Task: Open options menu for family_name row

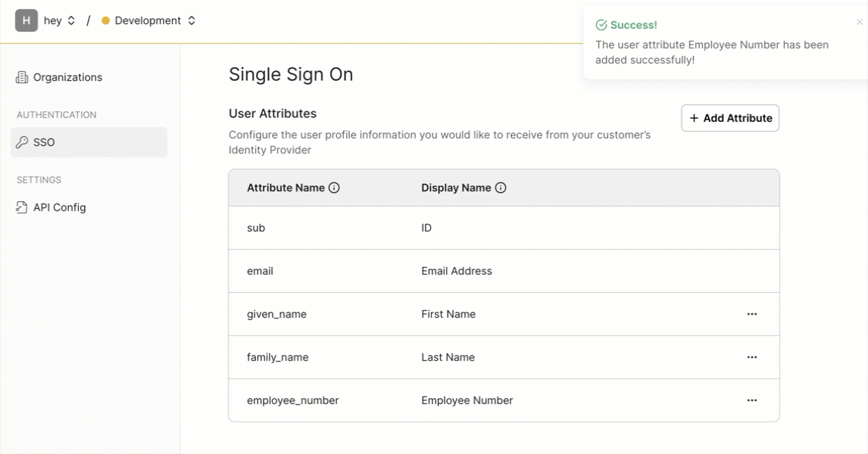Action: click(x=752, y=357)
